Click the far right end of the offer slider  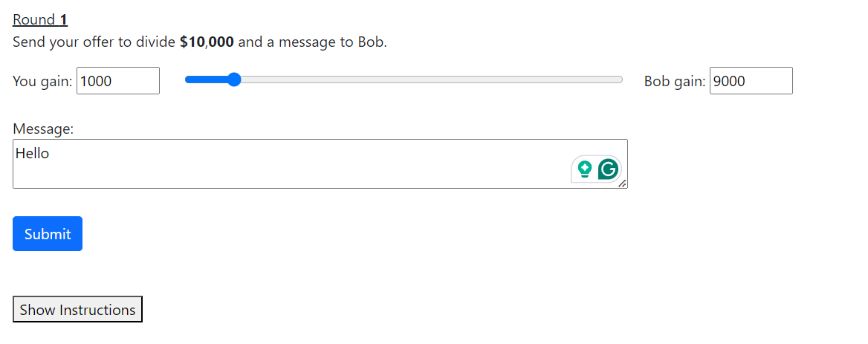click(621, 79)
